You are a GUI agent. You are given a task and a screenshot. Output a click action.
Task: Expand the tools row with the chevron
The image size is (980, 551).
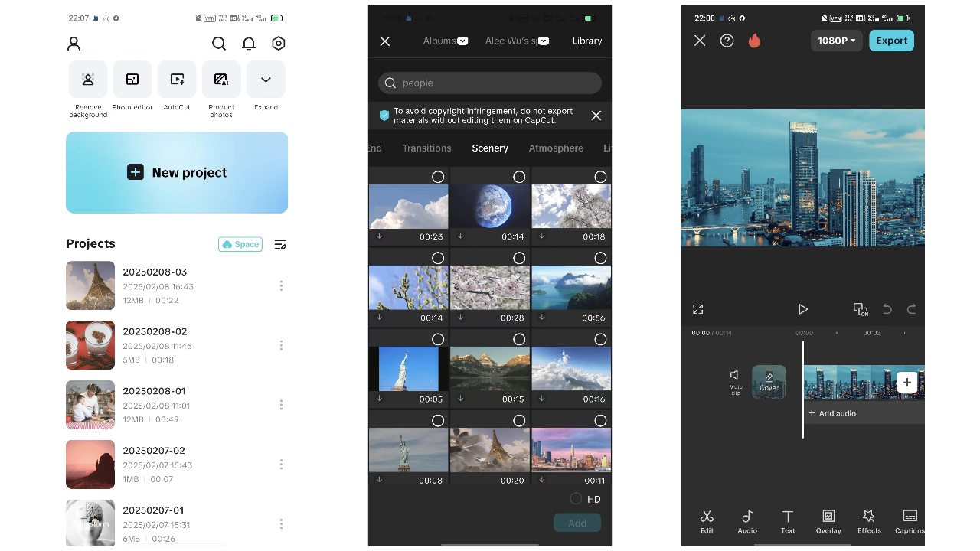click(266, 79)
